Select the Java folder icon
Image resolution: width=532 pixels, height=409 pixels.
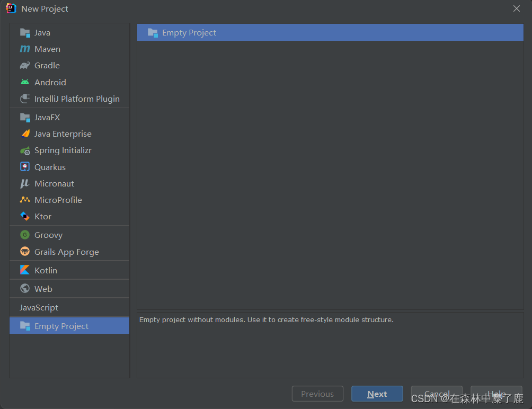pyautogui.click(x=25, y=33)
